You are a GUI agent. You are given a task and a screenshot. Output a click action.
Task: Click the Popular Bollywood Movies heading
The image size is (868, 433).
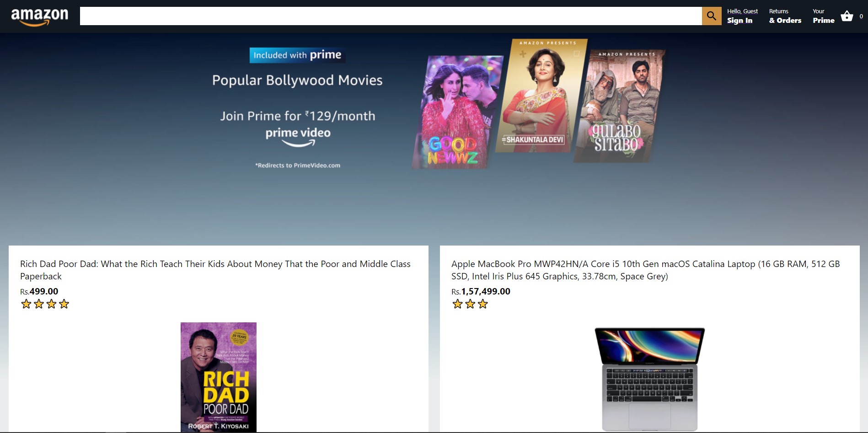[x=297, y=80]
